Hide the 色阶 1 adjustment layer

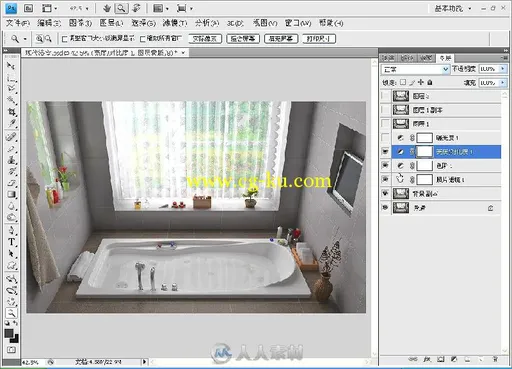coord(385,165)
